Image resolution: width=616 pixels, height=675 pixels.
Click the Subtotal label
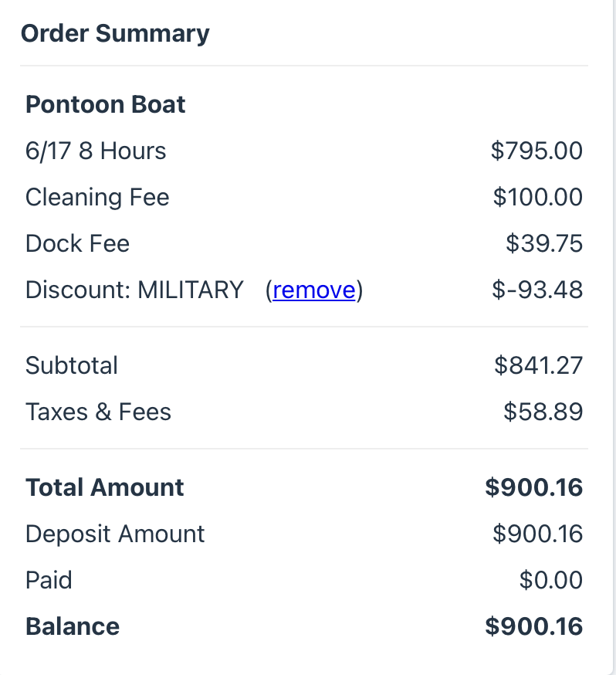72,365
